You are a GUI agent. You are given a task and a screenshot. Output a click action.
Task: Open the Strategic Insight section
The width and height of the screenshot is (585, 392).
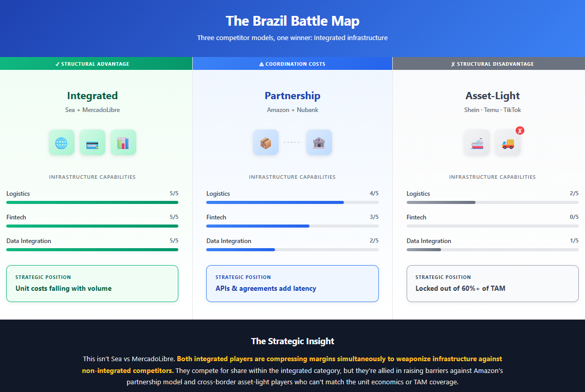292,341
